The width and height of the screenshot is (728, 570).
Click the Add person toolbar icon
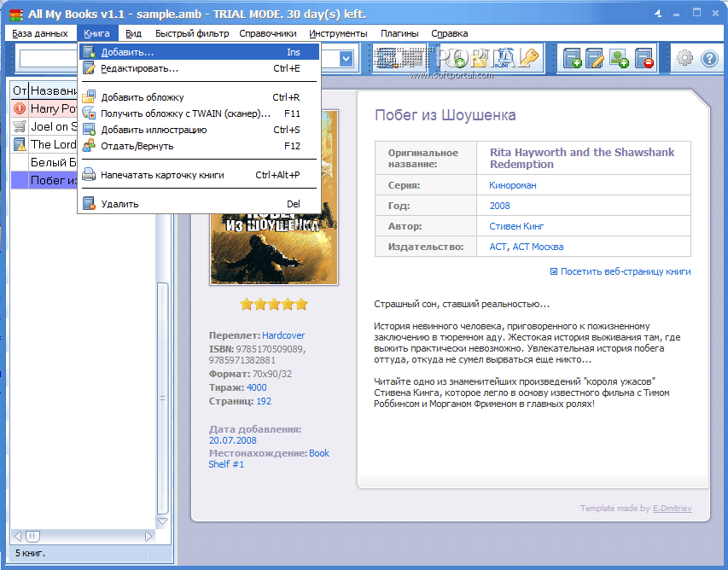point(619,59)
